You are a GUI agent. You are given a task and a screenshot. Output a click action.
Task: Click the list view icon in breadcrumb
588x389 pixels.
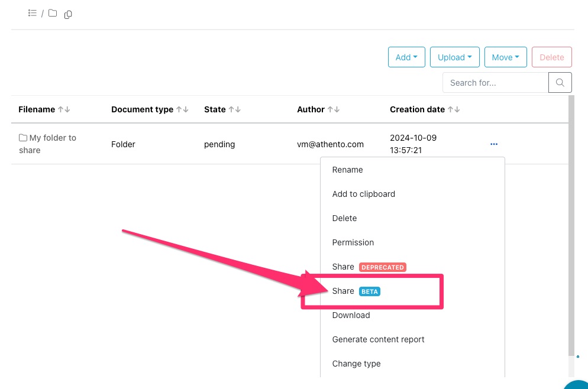coord(33,13)
